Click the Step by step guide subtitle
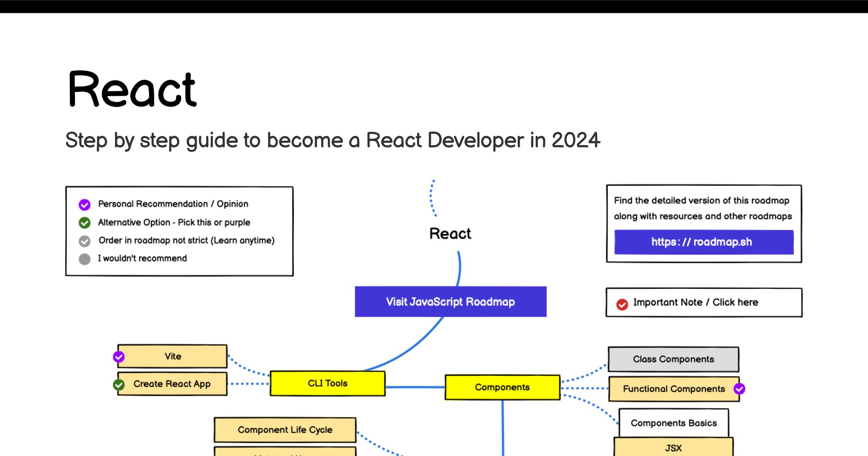Image resolution: width=868 pixels, height=456 pixels. click(333, 141)
